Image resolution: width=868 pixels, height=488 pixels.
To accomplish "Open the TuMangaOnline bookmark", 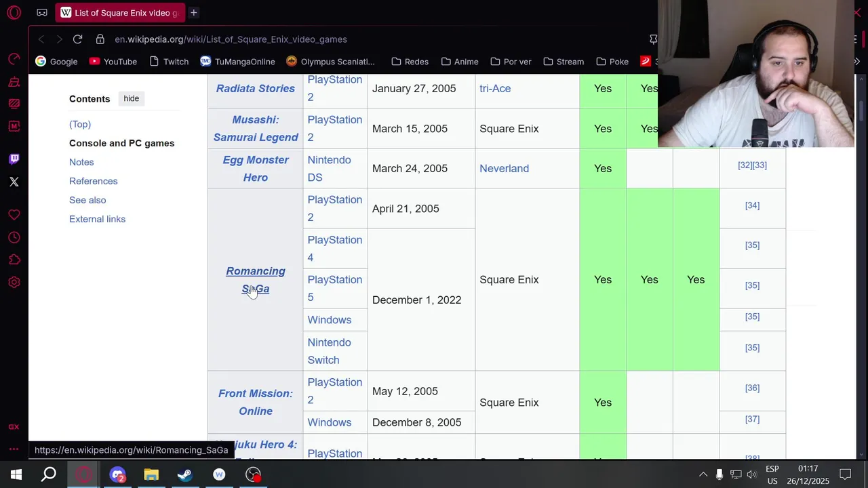I will [x=237, y=62].
